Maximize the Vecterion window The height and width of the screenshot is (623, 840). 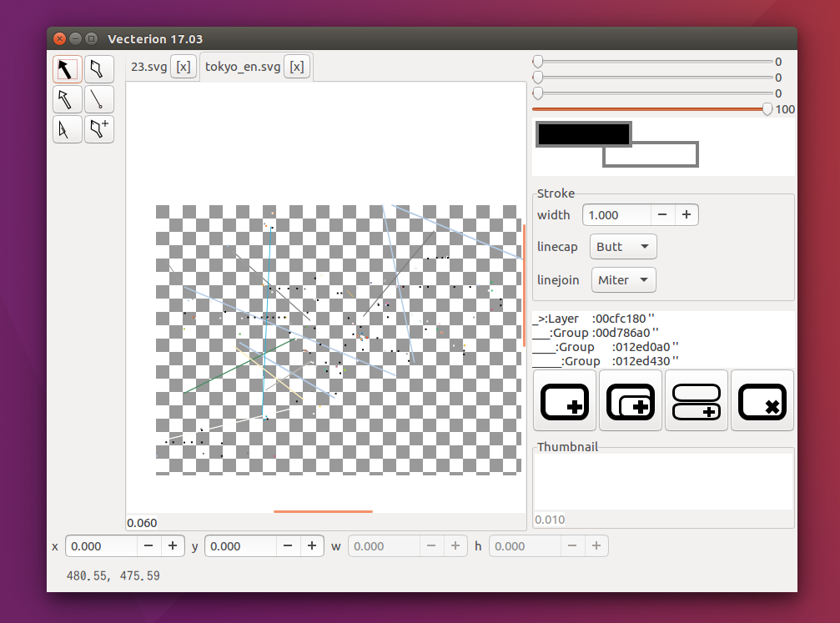point(92,38)
